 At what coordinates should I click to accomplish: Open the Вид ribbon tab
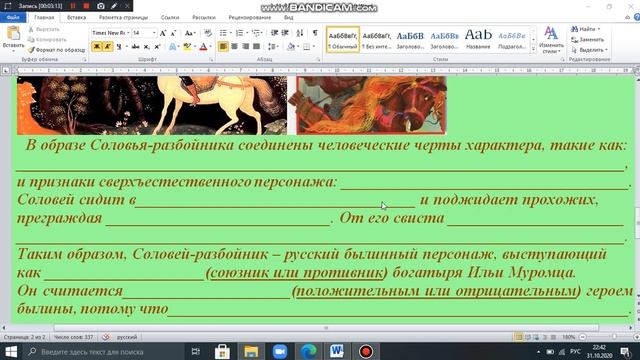click(x=289, y=18)
